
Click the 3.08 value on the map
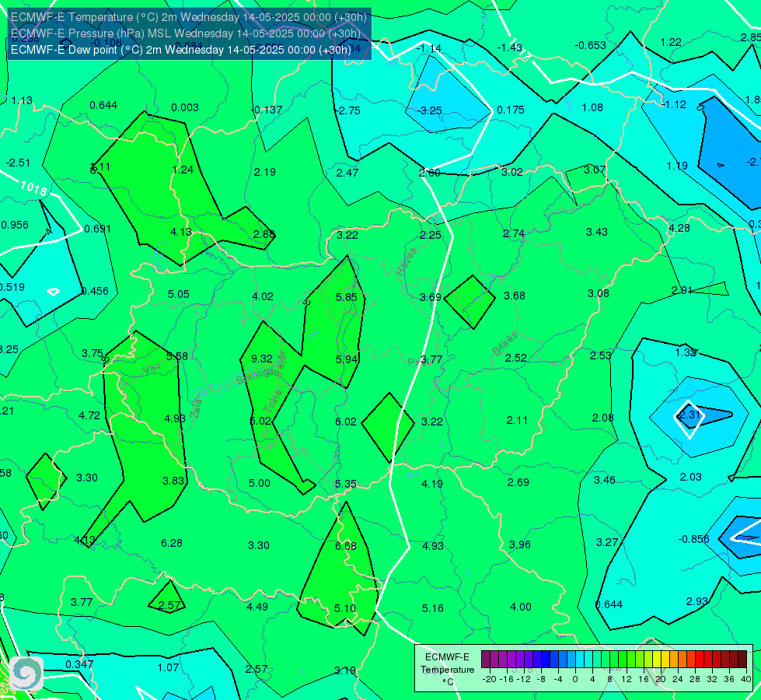[599, 293]
